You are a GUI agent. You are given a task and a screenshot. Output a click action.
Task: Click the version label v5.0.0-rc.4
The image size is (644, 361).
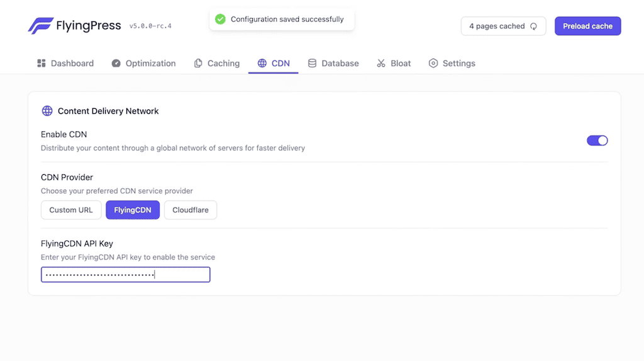[x=150, y=26]
